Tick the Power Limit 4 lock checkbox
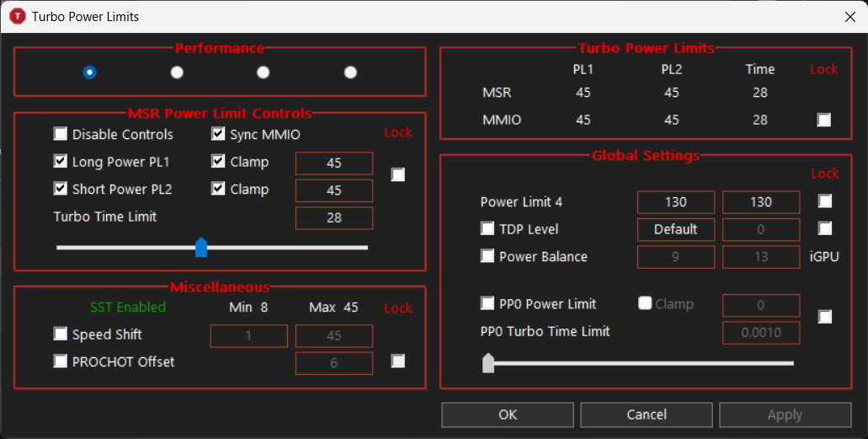The width and height of the screenshot is (868, 439). tap(825, 201)
